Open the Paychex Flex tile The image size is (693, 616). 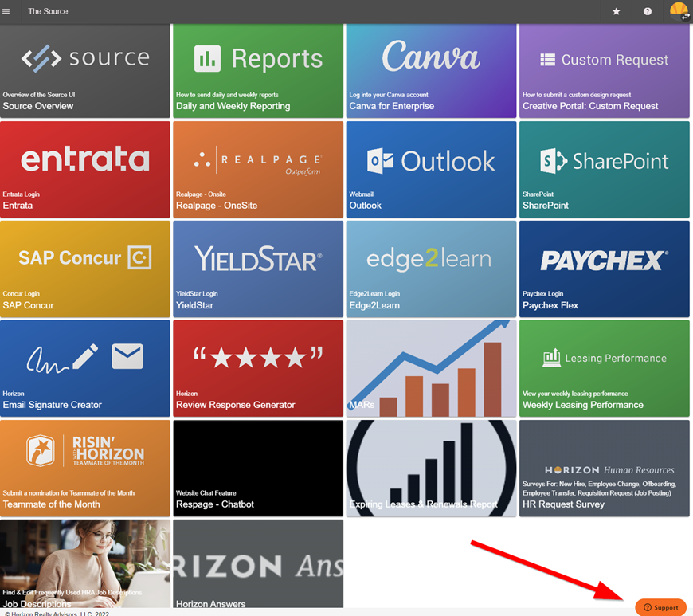coord(605,269)
